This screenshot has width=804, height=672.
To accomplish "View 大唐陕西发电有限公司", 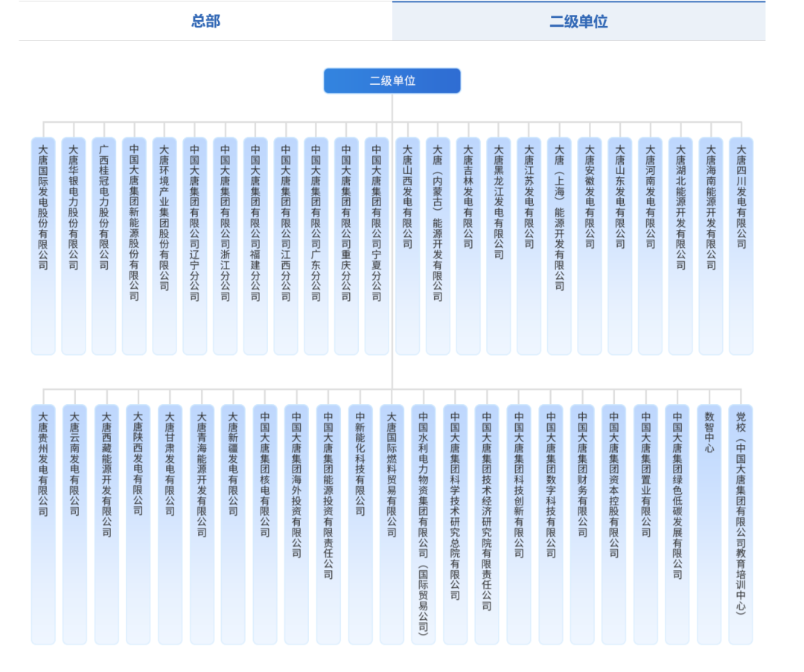I will click(x=138, y=525).
